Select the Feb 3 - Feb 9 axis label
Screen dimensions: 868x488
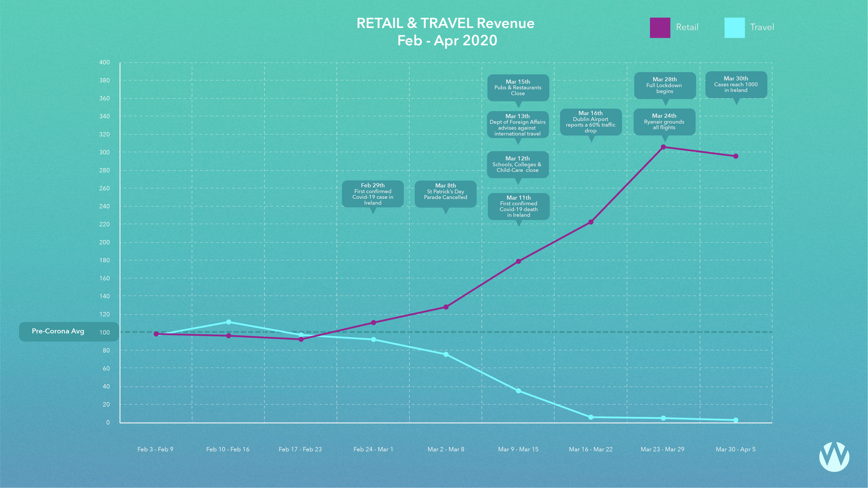[156, 449]
